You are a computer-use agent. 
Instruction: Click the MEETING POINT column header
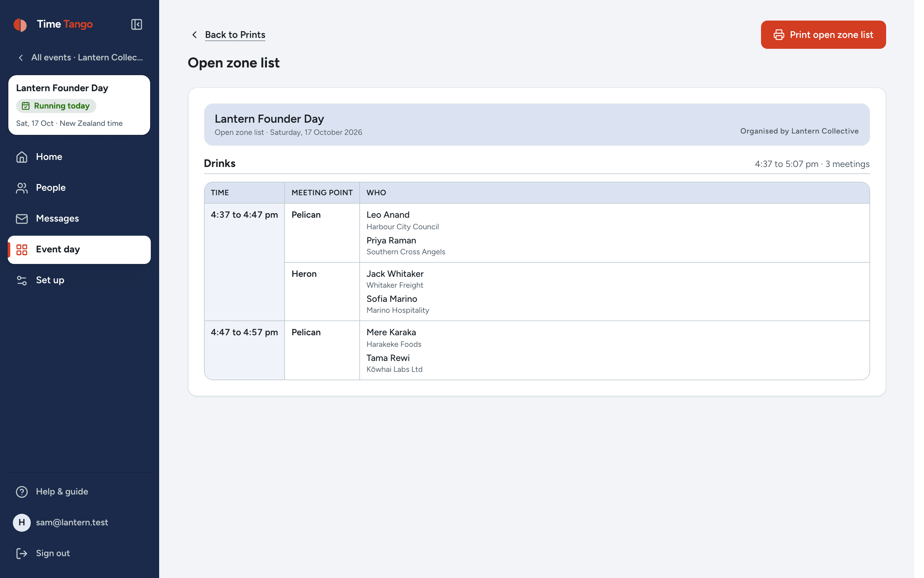coord(322,193)
